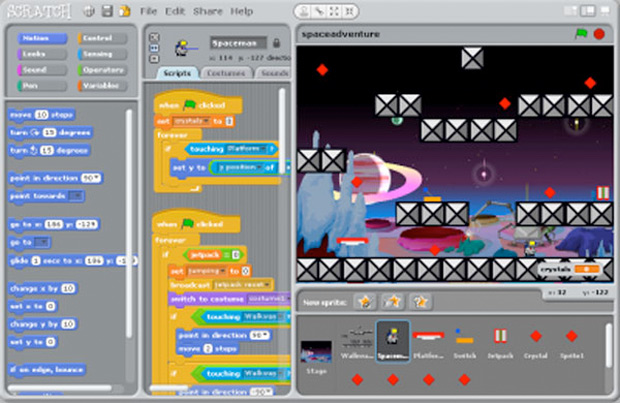This screenshot has height=403, width=620.
Task: Show Variables blocks category
Action: 103,86
